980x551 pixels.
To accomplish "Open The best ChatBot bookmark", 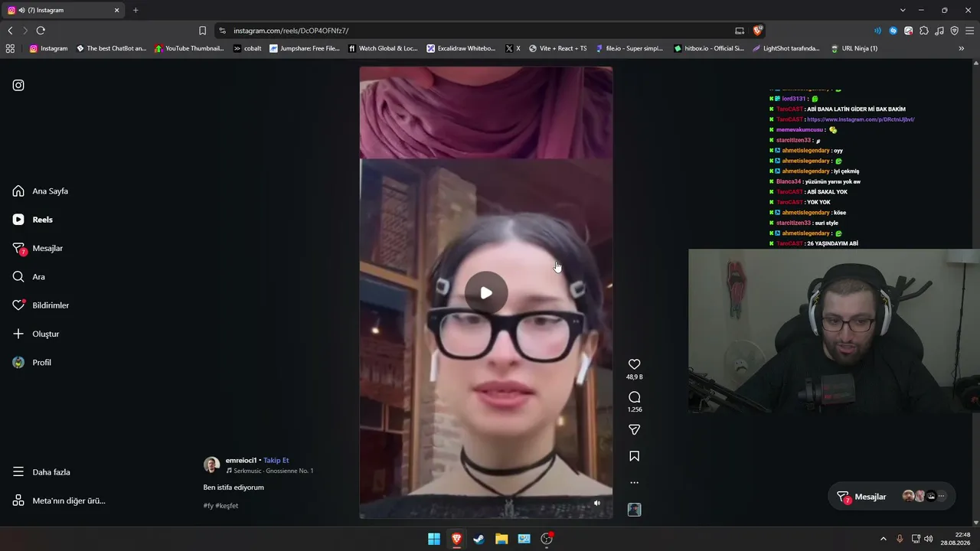I will [111, 48].
